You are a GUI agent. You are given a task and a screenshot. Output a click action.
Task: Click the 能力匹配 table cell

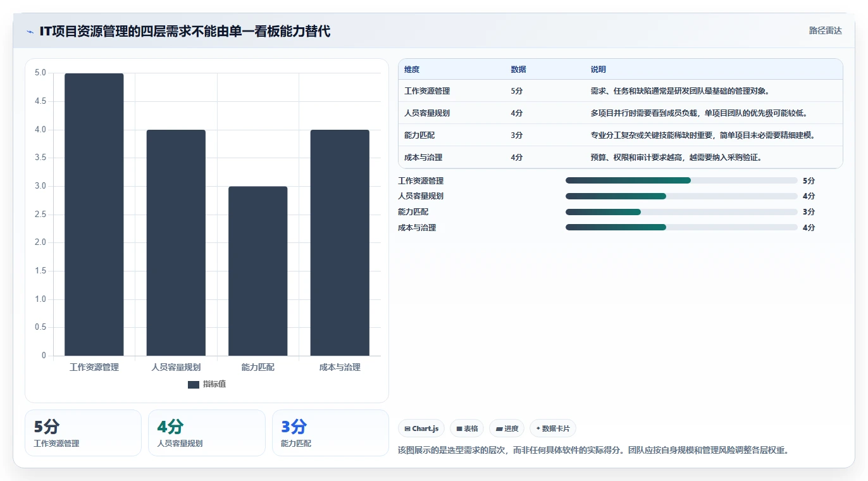[x=419, y=135]
